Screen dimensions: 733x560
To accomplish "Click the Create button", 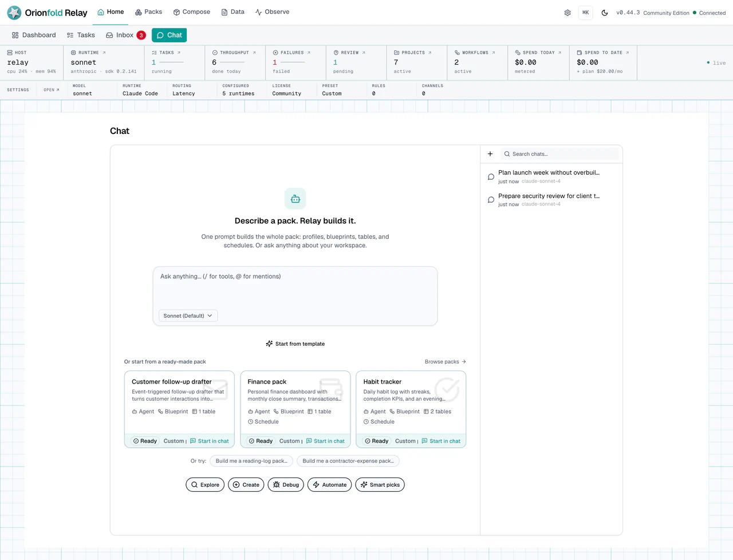I will [x=246, y=484].
